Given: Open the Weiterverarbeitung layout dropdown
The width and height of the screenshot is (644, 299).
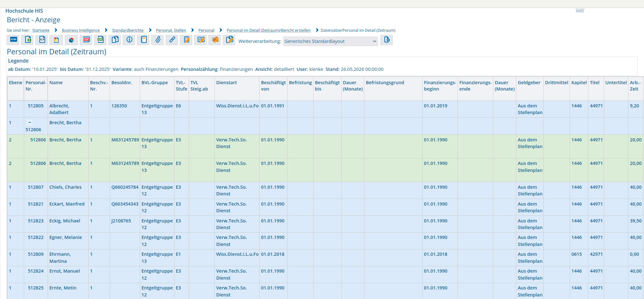Looking at the screenshot, I should 330,41.
